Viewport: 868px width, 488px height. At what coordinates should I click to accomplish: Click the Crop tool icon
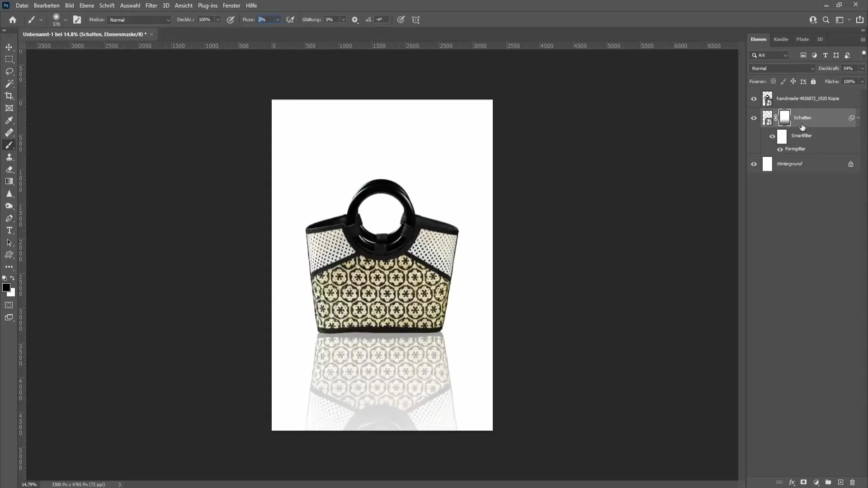[9, 95]
